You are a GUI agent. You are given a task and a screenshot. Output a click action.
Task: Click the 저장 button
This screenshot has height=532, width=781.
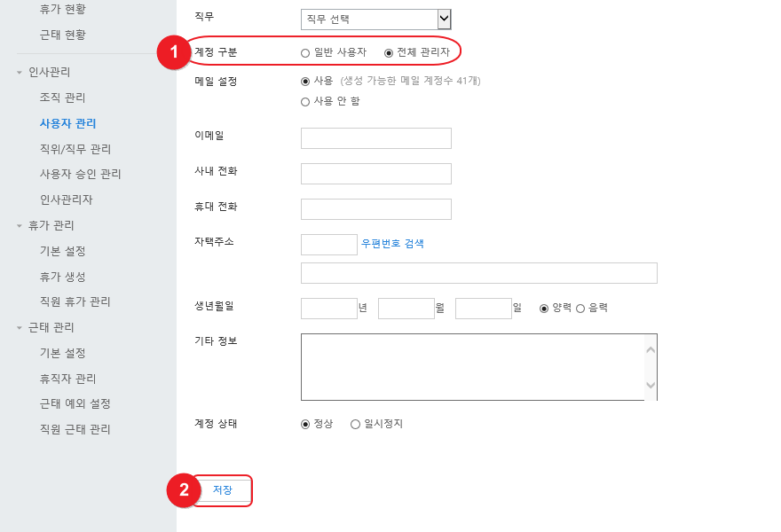[x=223, y=490]
